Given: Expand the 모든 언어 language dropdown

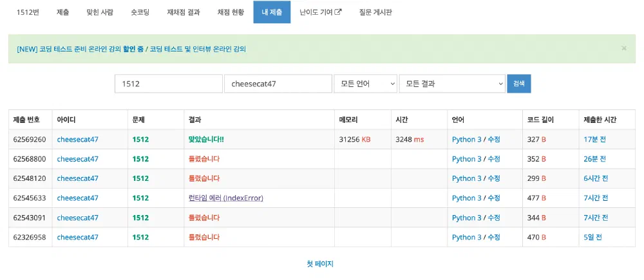Looking at the screenshot, I should (x=365, y=84).
